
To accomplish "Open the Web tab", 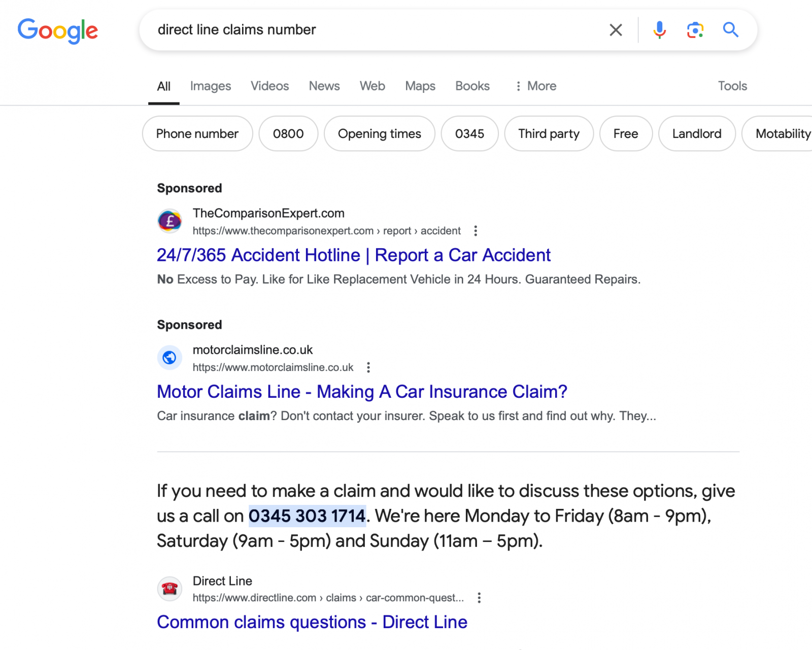I will 373,86.
